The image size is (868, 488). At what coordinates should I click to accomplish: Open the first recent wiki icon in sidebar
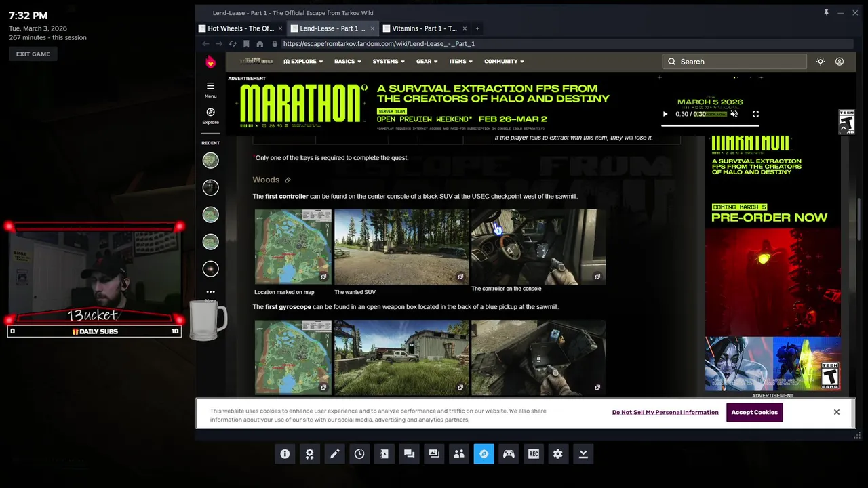click(x=210, y=160)
